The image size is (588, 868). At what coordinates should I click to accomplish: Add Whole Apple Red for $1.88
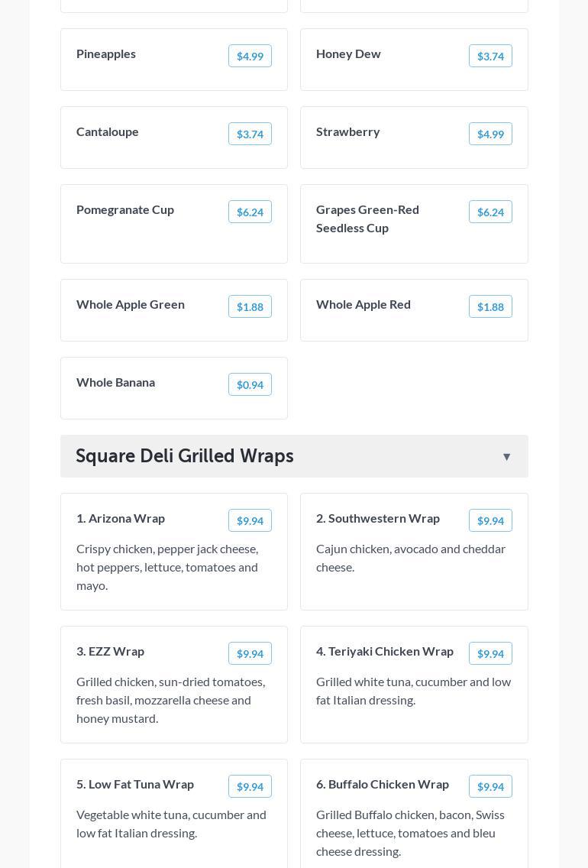click(x=490, y=306)
